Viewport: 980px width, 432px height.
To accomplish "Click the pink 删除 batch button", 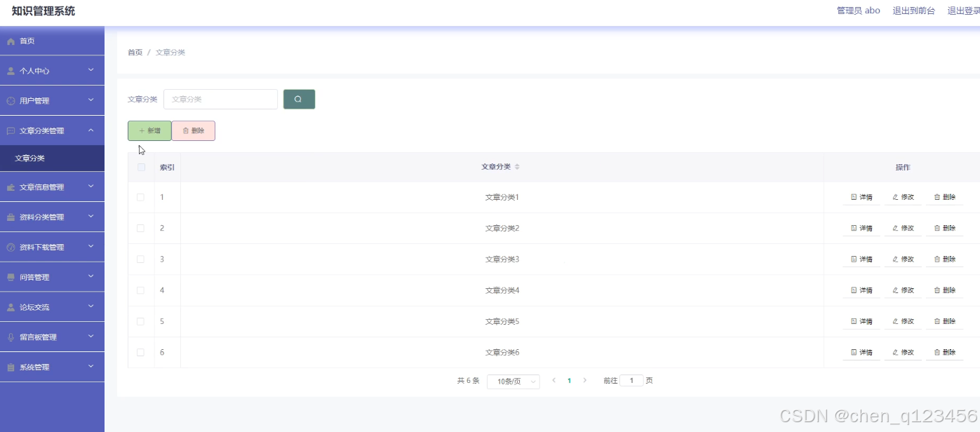I will [194, 130].
